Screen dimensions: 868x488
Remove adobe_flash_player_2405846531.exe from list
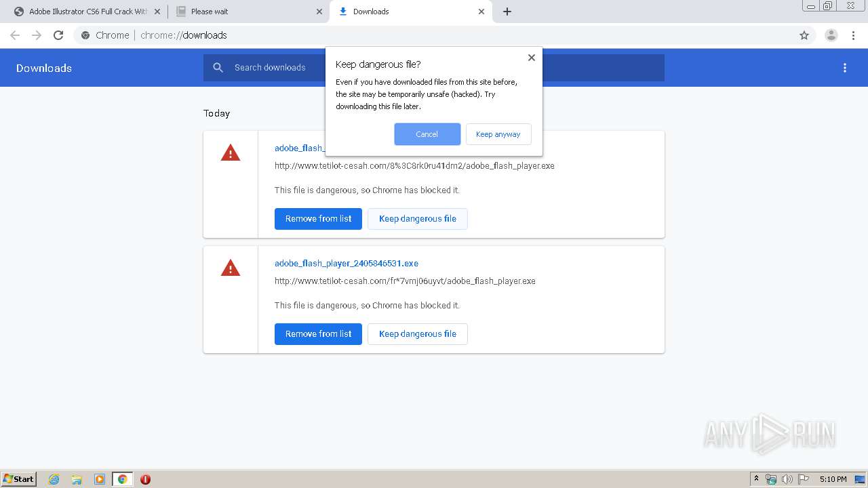point(318,334)
